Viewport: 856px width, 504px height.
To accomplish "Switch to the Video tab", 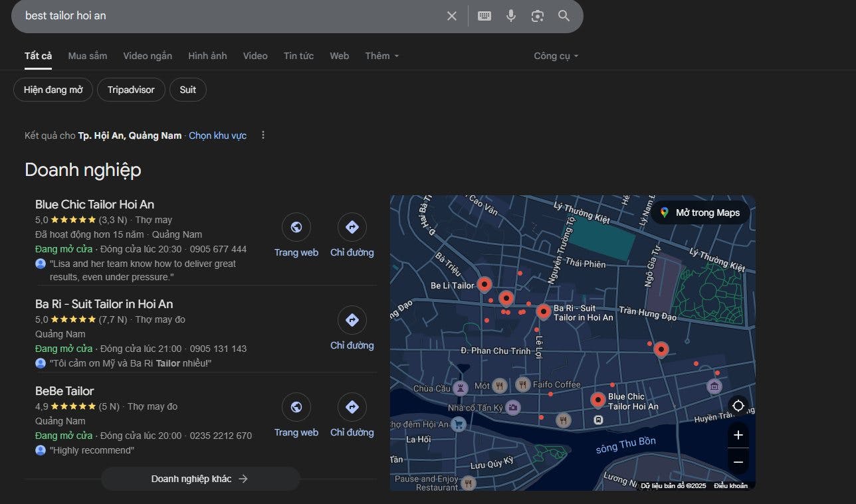I will click(x=255, y=56).
